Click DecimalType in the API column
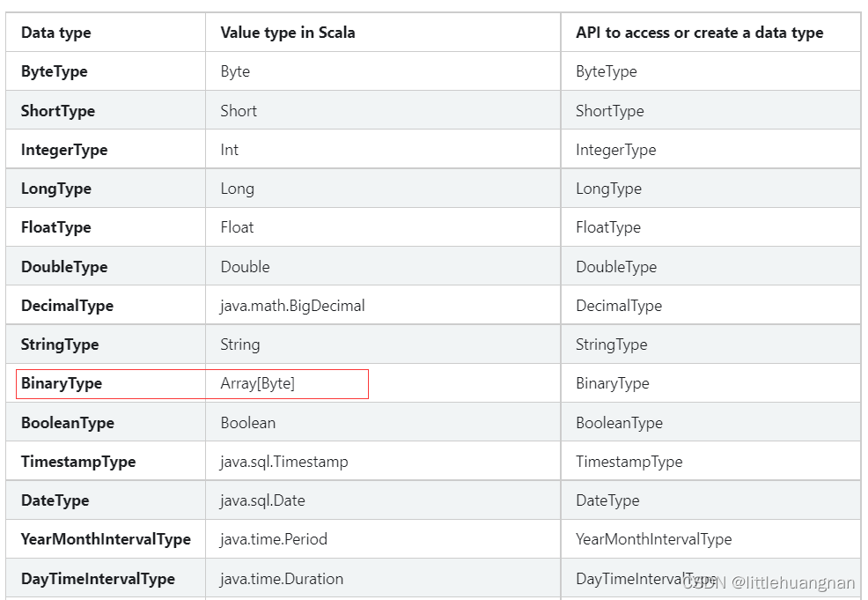This screenshot has width=868, height=600. tap(619, 306)
